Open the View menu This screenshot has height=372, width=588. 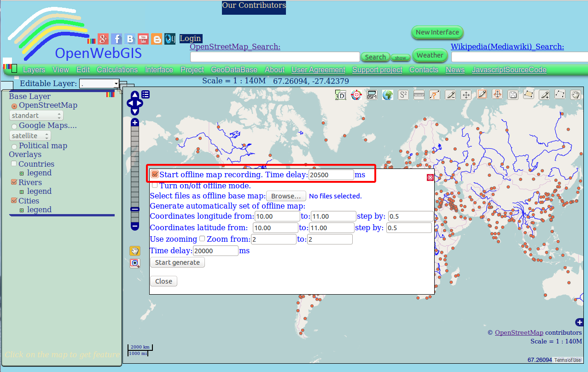(61, 70)
